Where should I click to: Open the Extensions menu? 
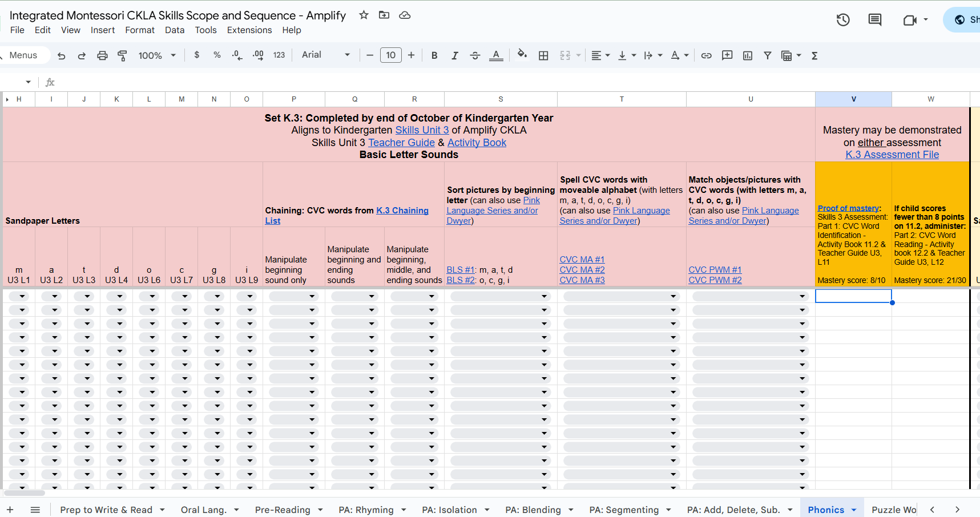coord(249,30)
